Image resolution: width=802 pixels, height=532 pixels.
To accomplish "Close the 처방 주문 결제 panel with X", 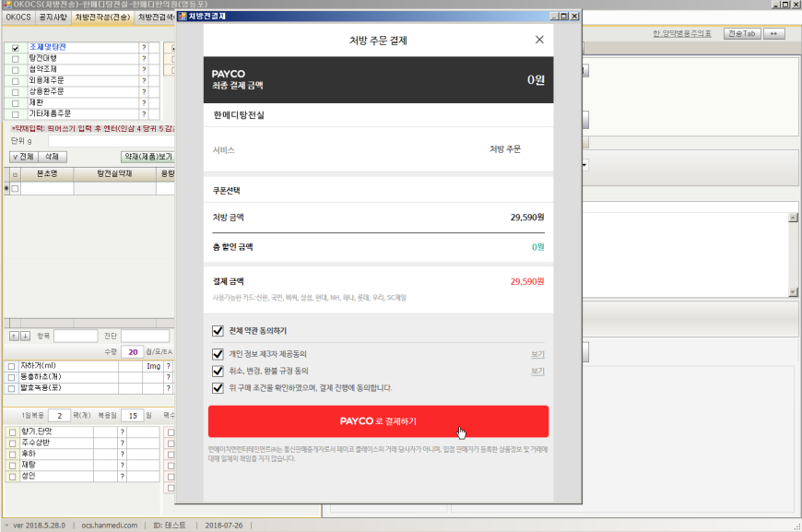I will [539, 40].
